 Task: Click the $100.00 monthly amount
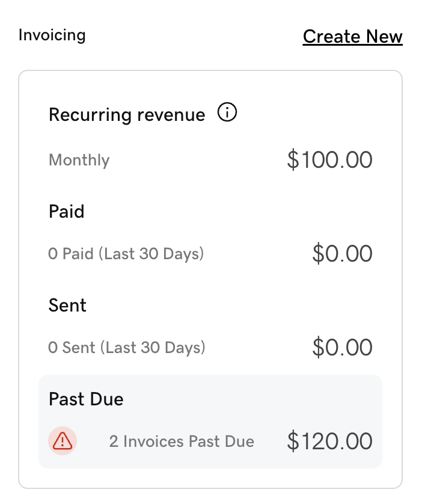coord(329,160)
